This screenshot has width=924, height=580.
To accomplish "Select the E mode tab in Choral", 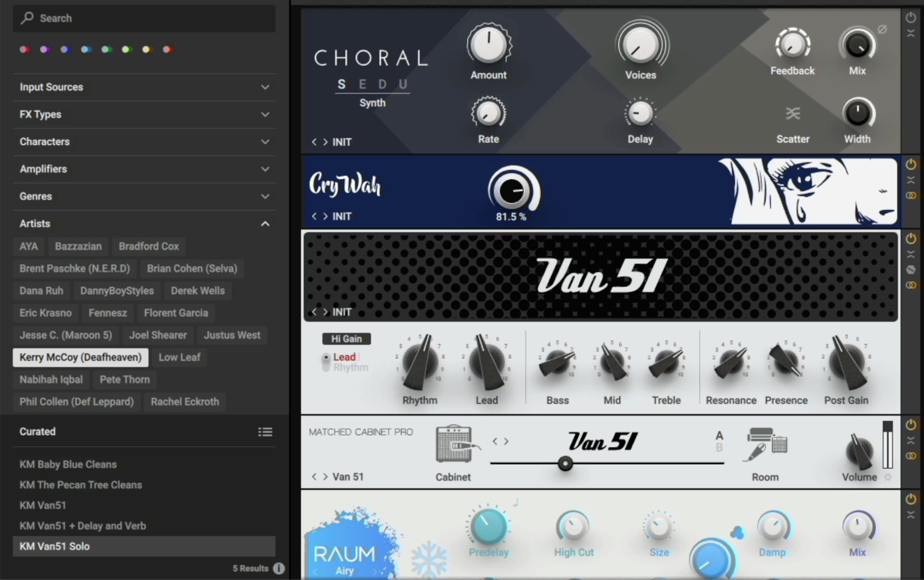I will click(363, 85).
